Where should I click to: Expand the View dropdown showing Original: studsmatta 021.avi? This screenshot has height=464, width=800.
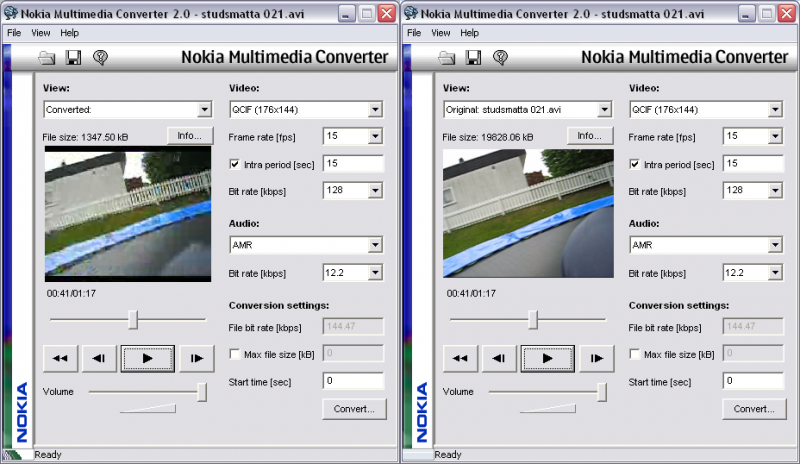527,109
